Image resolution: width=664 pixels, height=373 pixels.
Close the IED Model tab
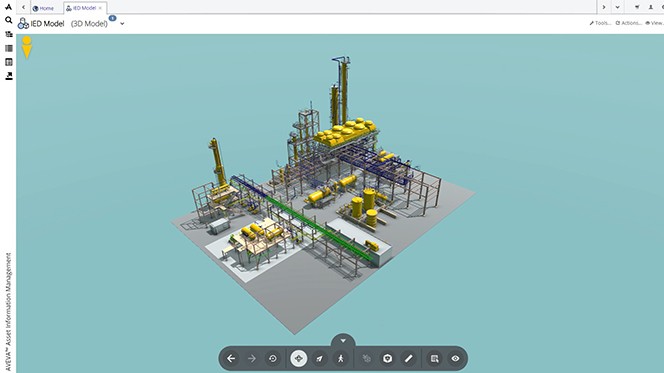[100, 8]
